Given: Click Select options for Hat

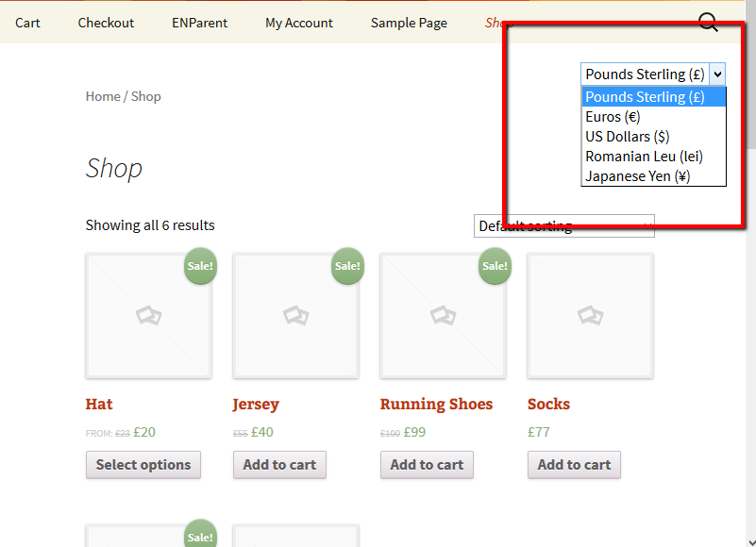Looking at the screenshot, I should [143, 465].
